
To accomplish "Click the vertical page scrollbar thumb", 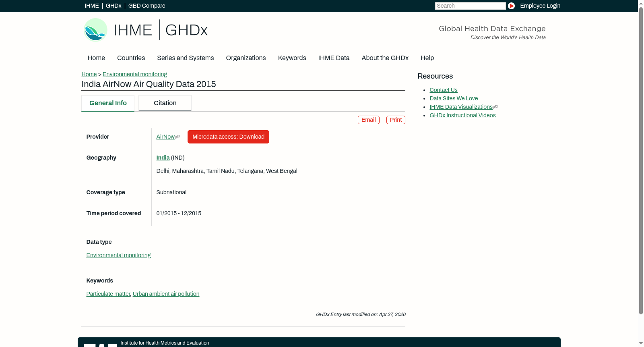I will point(641,161).
